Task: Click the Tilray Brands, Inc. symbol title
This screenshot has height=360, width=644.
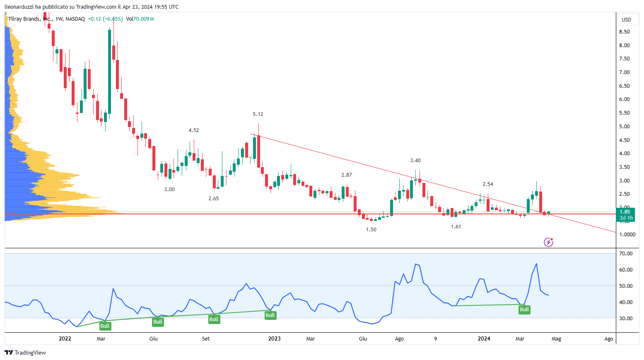Action: coord(30,19)
